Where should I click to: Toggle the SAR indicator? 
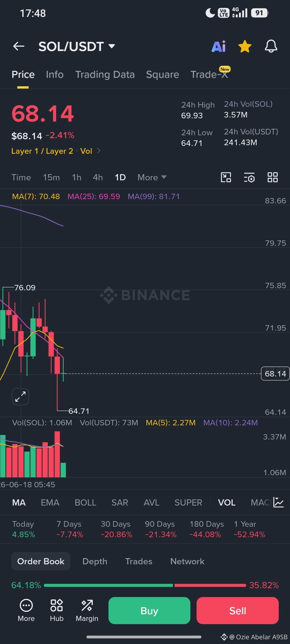coord(120,503)
